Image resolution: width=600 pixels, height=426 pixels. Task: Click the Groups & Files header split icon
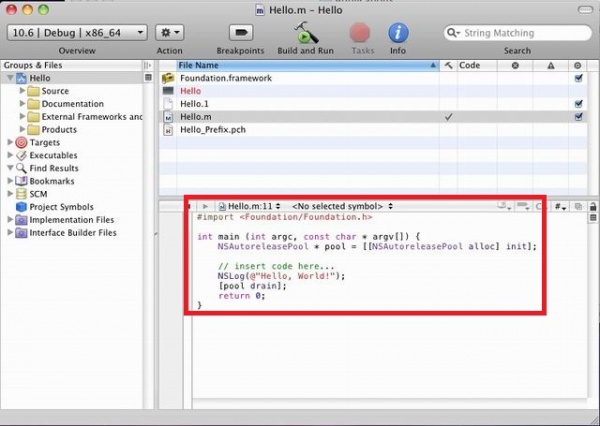tap(147, 65)
